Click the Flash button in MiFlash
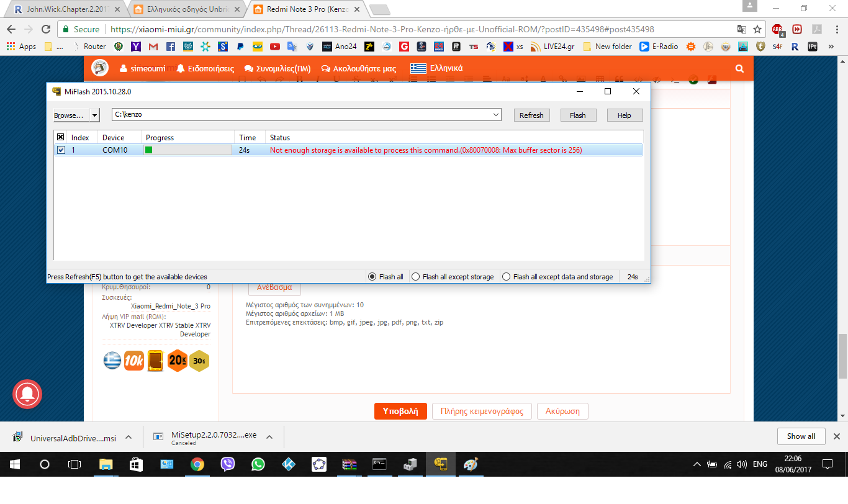Screen dimensions: 848x504 coord(578,115)
